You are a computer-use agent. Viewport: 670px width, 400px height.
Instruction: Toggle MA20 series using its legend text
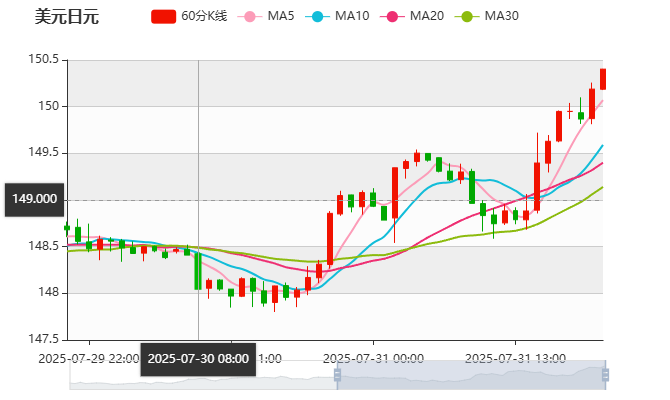(x=427, y=16)
